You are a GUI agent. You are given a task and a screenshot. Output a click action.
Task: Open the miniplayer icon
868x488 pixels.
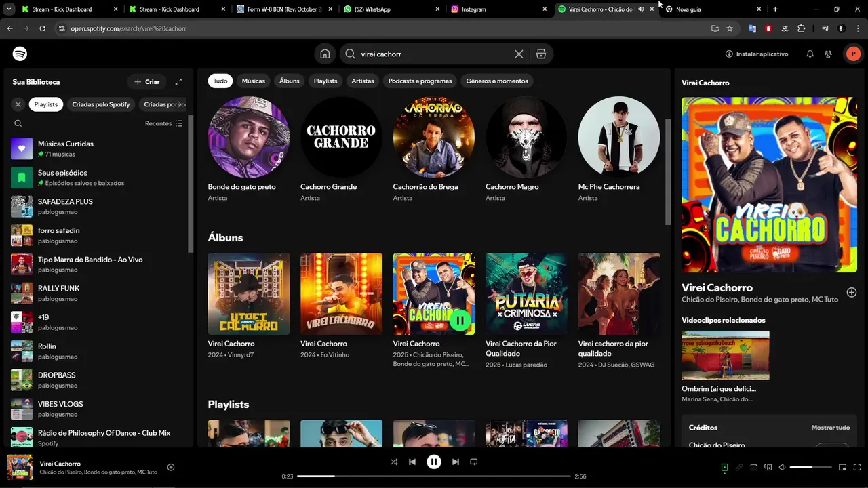coord(843,467)
